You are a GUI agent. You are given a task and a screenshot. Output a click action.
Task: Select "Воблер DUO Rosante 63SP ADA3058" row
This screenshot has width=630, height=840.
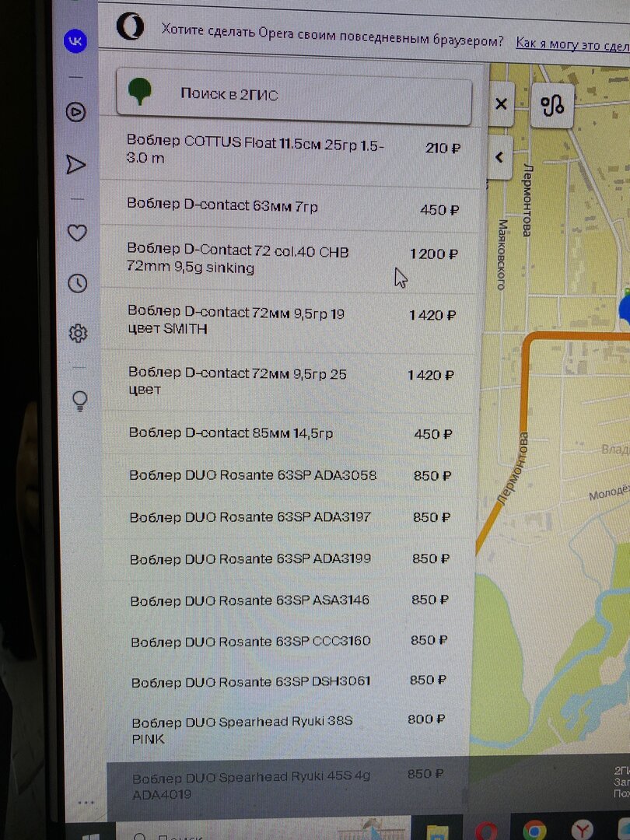[x=289, y=475]
